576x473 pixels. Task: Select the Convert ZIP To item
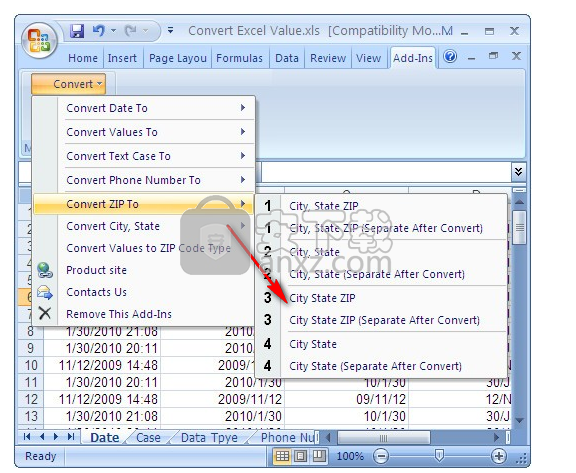pyautogui.click(x=143, y=204)
